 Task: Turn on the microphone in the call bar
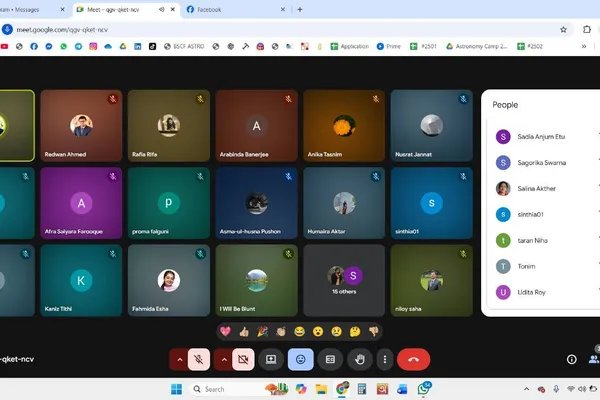pos(199,359)
